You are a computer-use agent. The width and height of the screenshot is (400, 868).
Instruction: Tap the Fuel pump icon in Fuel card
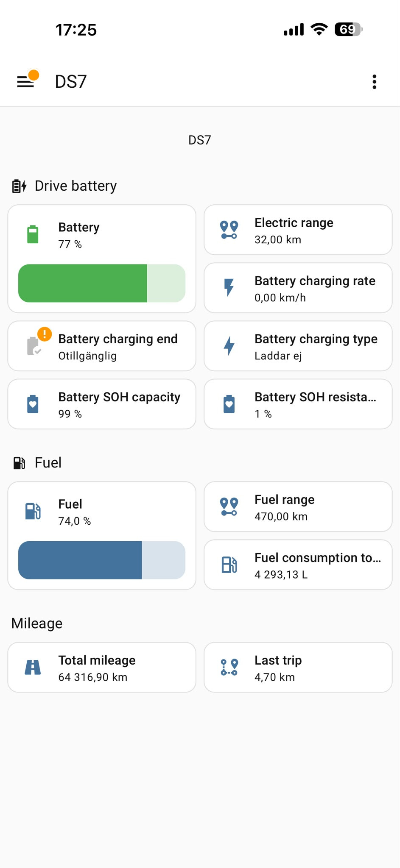tap(33, 511)
